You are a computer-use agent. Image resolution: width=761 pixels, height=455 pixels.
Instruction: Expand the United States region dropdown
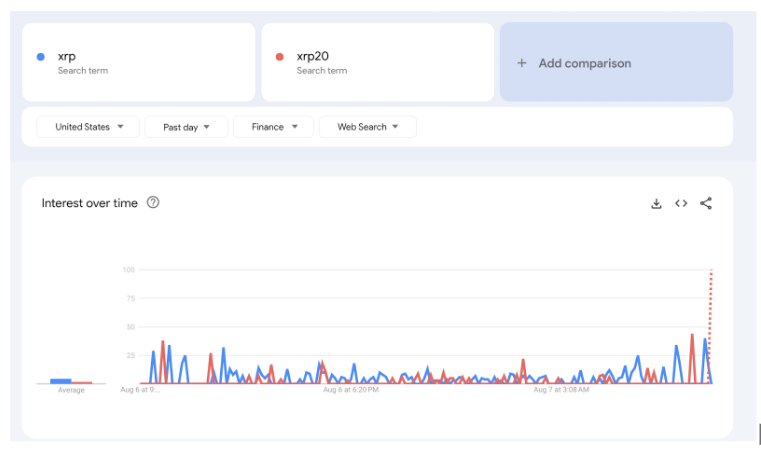point(88,127)
